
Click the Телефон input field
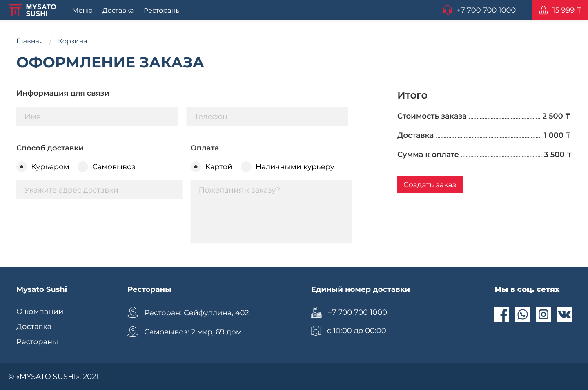tap(267, 117)
